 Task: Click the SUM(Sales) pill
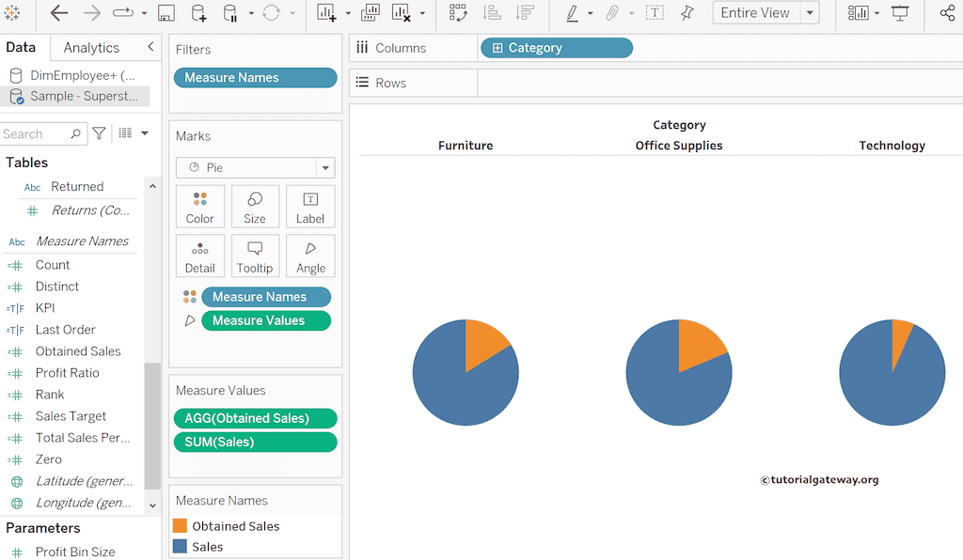pyautogui.click(x=256, y=443)
